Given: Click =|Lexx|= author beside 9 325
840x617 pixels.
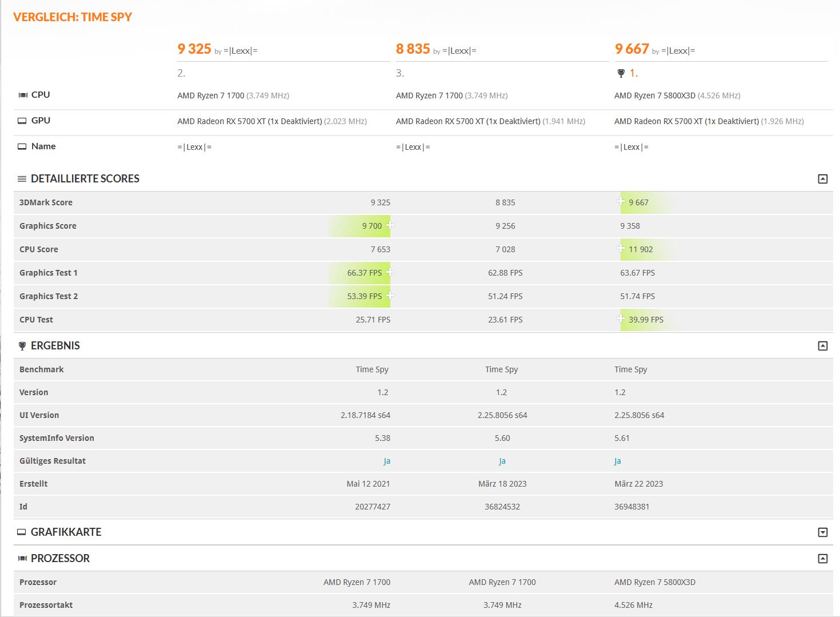Looking at the screenshot, I should pyautogui.click(x=241, y=51).
